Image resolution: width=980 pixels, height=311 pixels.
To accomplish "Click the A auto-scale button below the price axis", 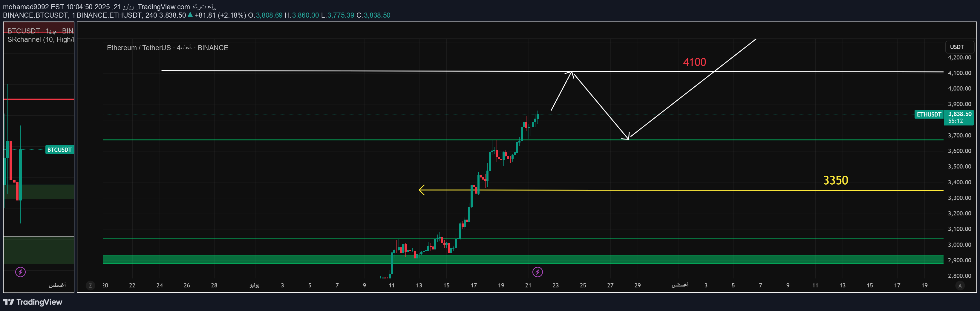I will 960,286.
